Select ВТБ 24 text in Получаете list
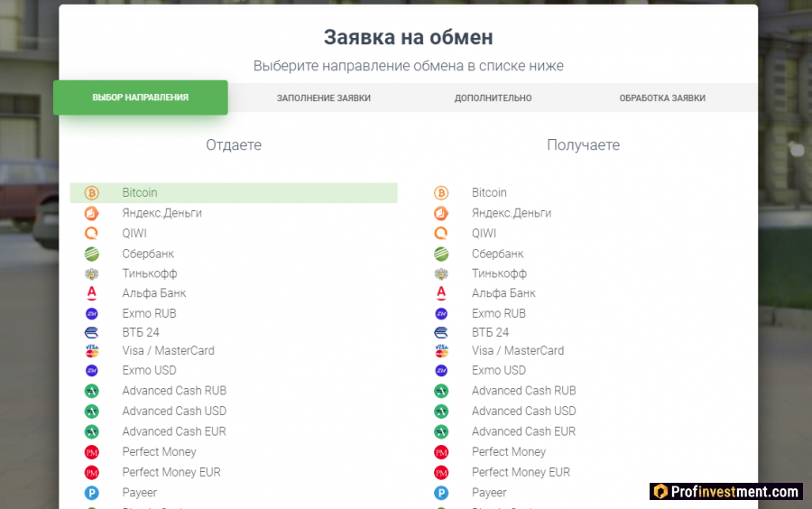 coord(491,332)
